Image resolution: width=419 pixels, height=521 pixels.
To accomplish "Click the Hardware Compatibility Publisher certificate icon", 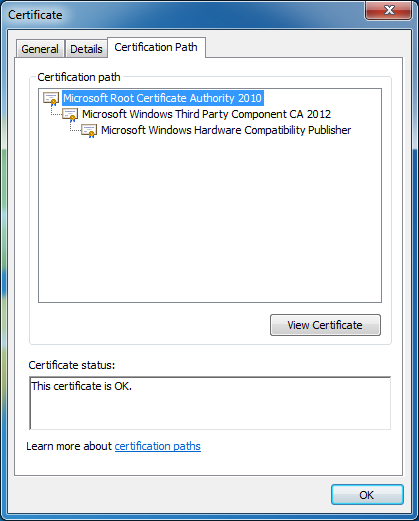I will coord(89,131).
